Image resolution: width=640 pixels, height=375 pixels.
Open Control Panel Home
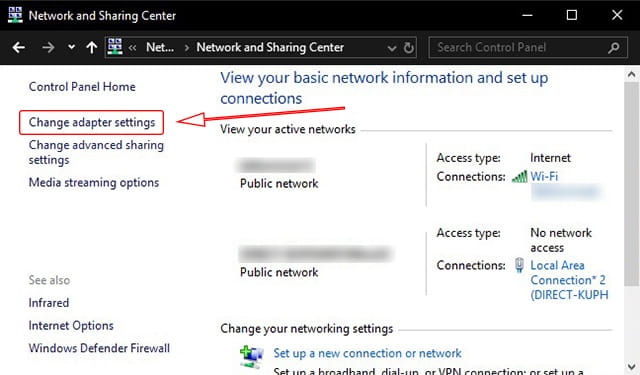82,87
